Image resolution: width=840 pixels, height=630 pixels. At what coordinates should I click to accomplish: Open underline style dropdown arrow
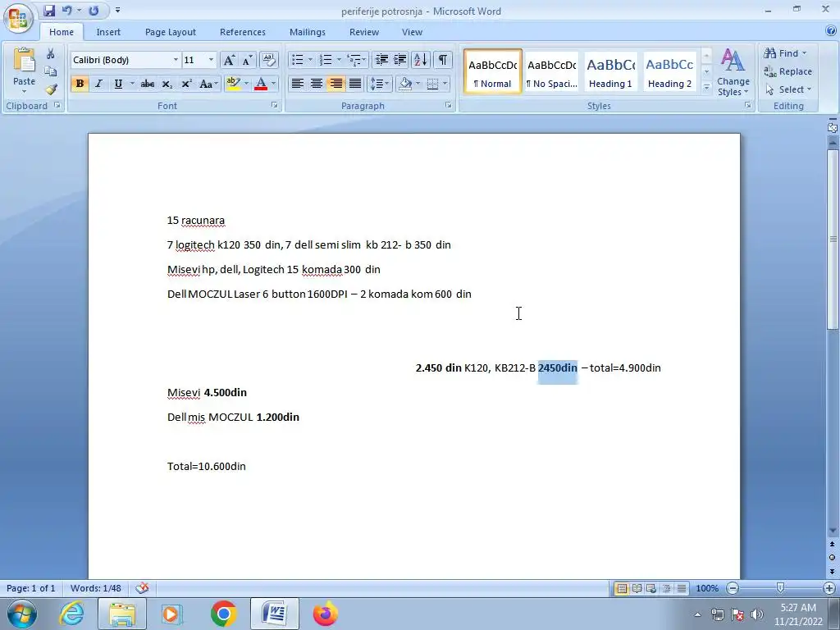(132, 84)
